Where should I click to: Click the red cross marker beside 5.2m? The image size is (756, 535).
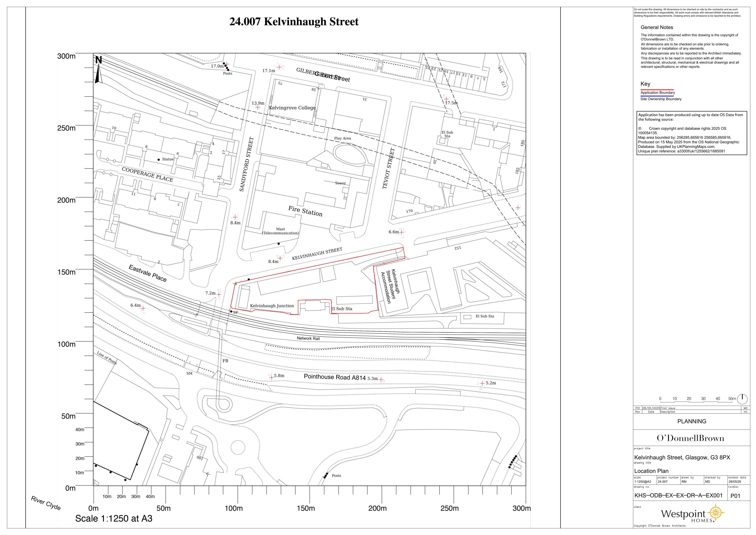(x=482, y=383)
